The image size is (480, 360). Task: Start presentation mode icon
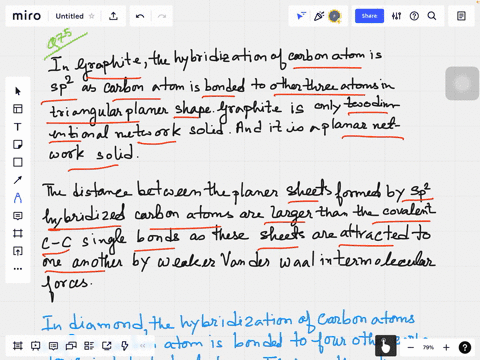click(x=35, y=346)
